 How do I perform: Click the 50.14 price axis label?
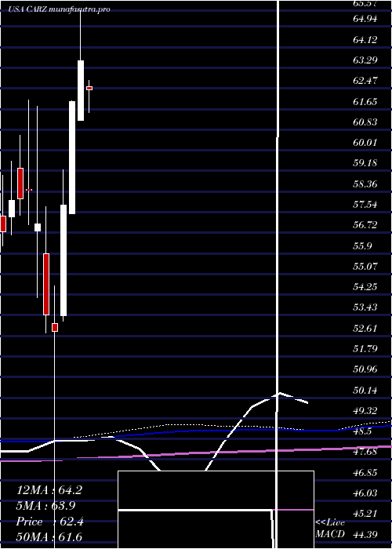point(365,391)
